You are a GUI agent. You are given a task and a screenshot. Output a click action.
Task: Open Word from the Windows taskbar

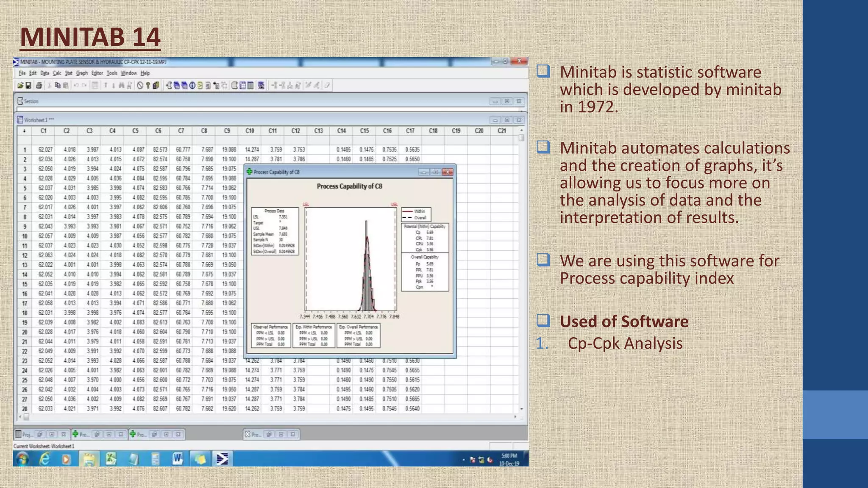click(x=178, y=459)
